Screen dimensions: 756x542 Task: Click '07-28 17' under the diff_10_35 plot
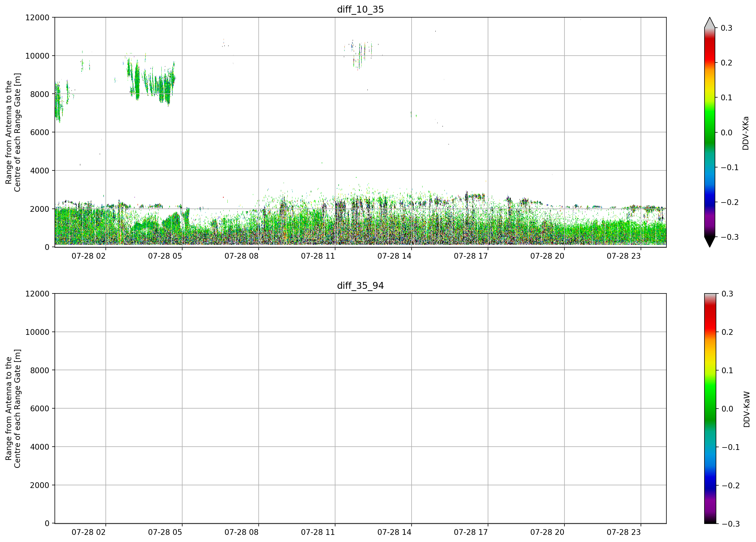pyautogui.click(x=471, y=256)
